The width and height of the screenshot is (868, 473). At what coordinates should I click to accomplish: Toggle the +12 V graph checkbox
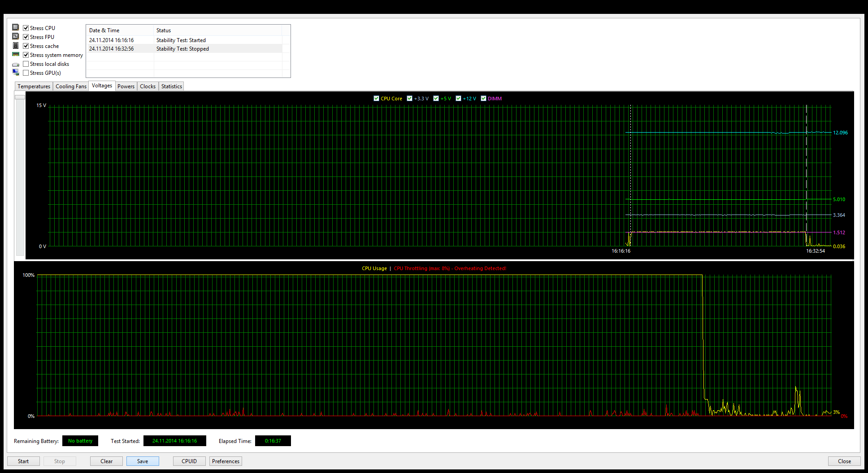[459, 98]
